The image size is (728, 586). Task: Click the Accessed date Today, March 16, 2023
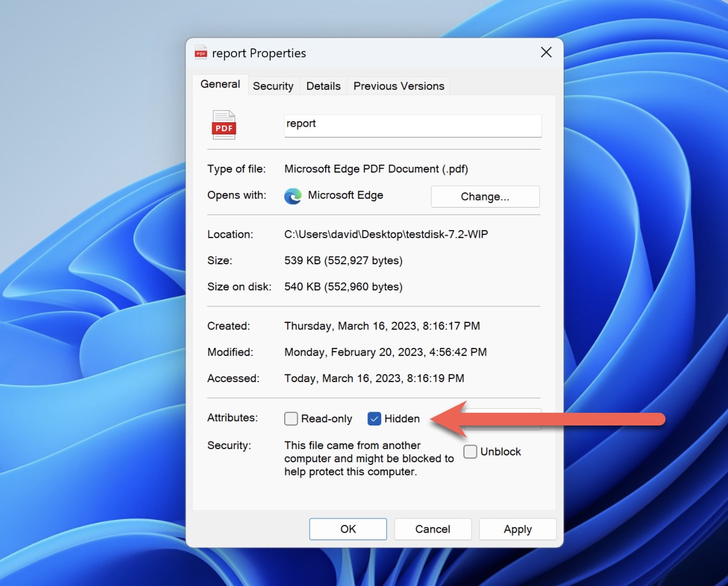pyautogui.click(x=374, y=378)
